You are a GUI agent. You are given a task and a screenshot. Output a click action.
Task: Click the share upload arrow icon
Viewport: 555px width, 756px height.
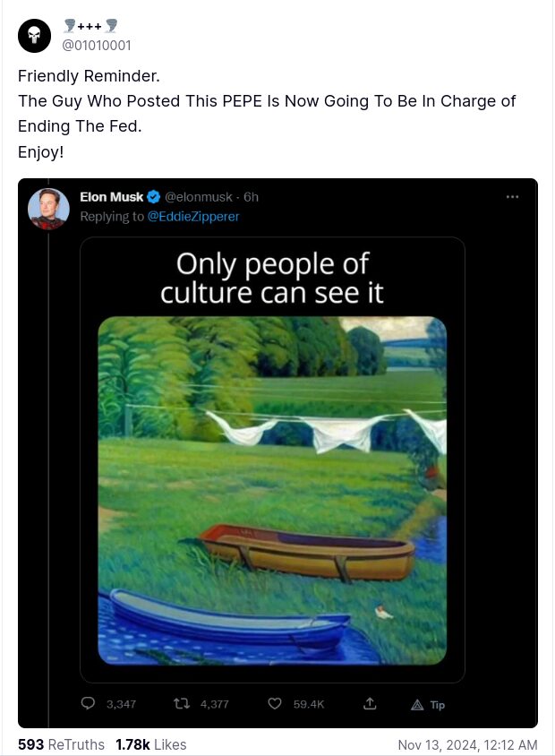[369, 704]
